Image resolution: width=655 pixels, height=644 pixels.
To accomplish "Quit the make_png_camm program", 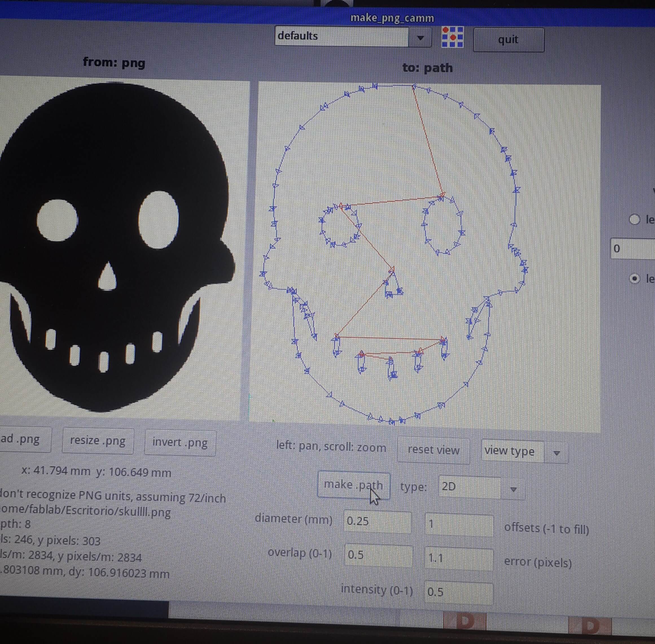I will point(508,40).
